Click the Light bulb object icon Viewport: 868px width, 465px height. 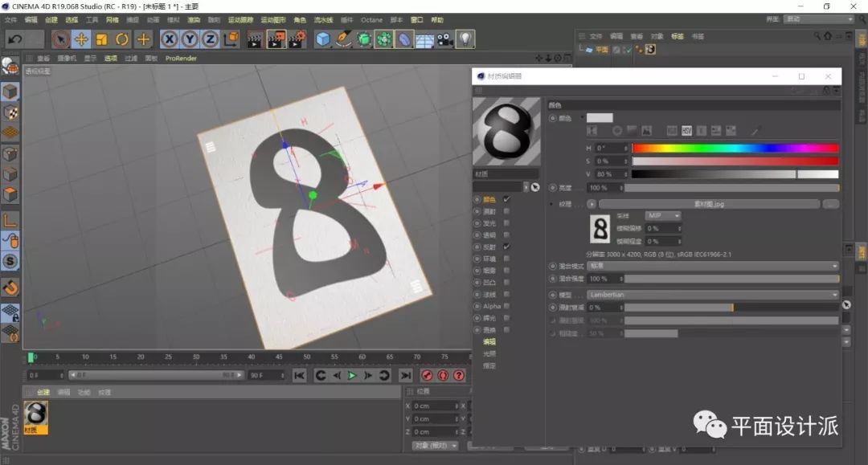tap(465, 39)
